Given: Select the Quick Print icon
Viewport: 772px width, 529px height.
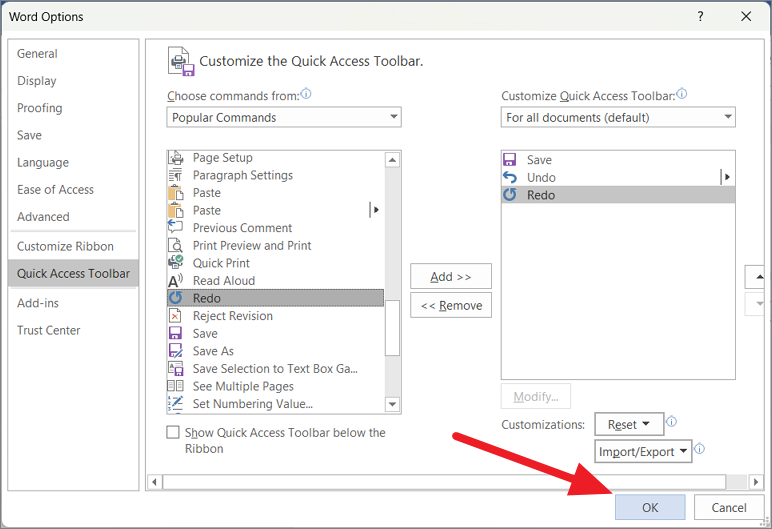Looking at the screenshot, I should [176, 263].
